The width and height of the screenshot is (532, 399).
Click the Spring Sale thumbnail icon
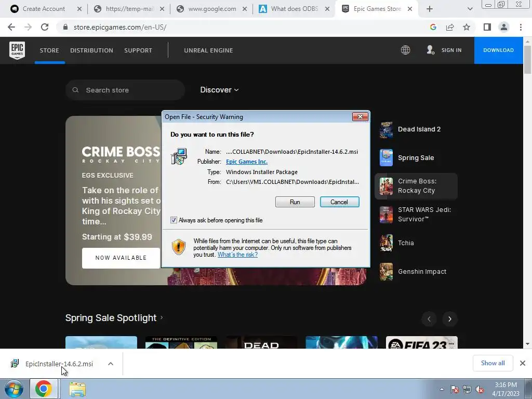pos(386,158)
